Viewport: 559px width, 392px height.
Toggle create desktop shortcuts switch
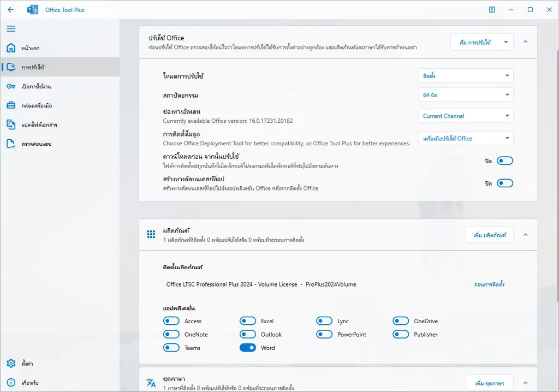505,183
